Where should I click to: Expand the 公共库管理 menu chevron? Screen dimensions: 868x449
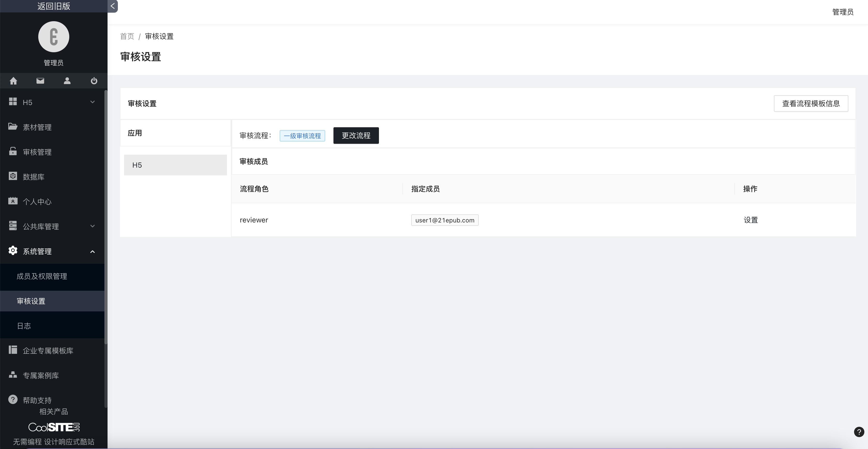[93, 226]
